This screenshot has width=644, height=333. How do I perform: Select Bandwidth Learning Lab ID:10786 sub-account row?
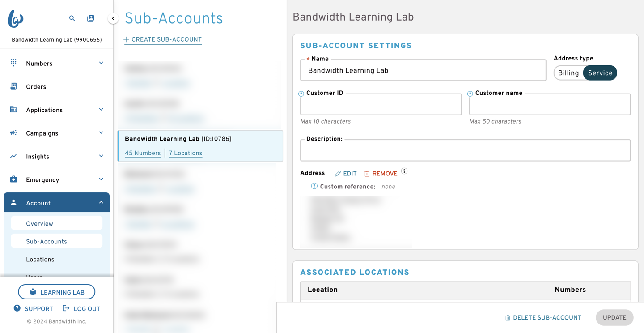pyautogui.click(x=200, y=146)
